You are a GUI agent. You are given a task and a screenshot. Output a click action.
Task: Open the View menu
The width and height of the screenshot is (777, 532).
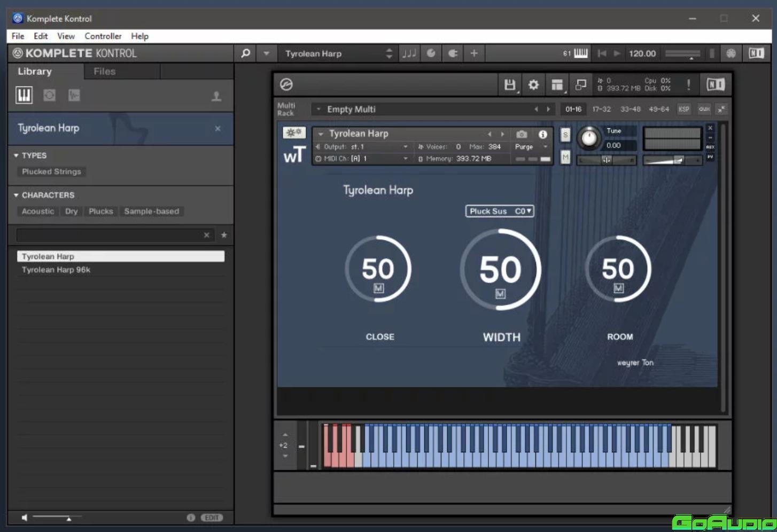click(x=66, y=36)
